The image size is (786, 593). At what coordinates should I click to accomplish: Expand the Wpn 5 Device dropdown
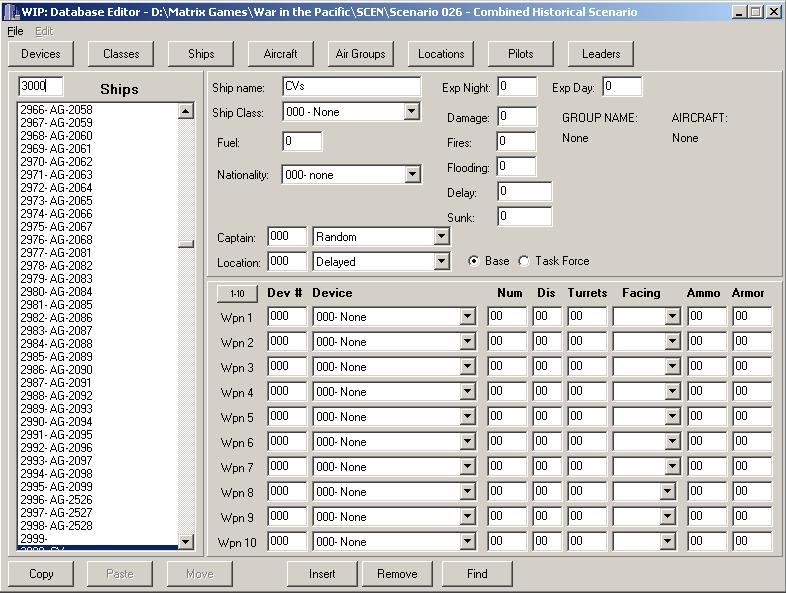(467, 417)
